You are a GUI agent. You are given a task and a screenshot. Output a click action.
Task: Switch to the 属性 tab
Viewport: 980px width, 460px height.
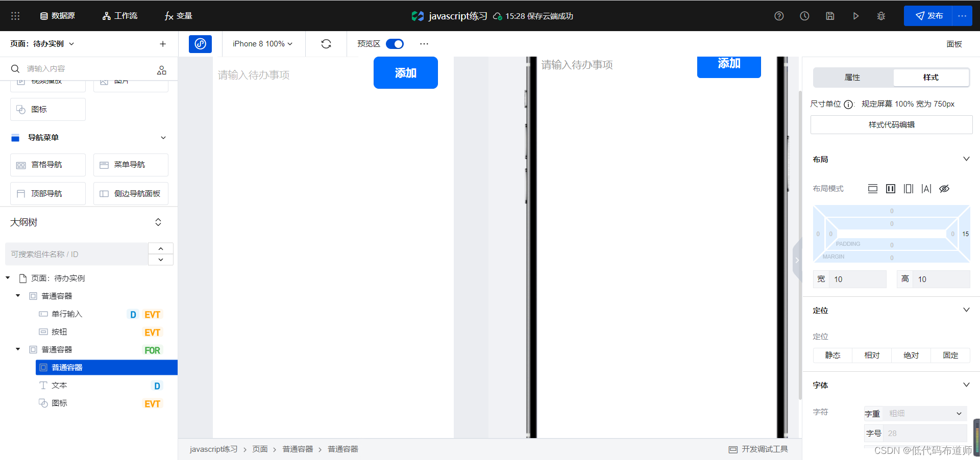pyautogui.click(x=852, y=78)
